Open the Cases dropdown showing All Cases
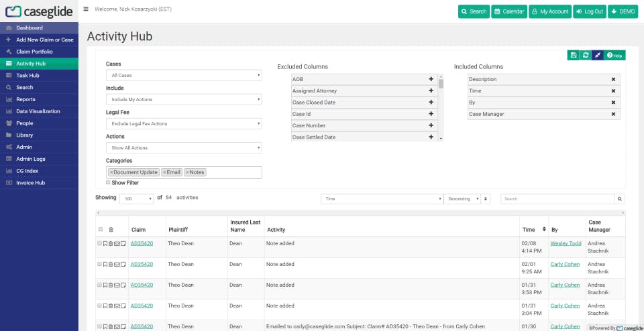 pos(184,76)
